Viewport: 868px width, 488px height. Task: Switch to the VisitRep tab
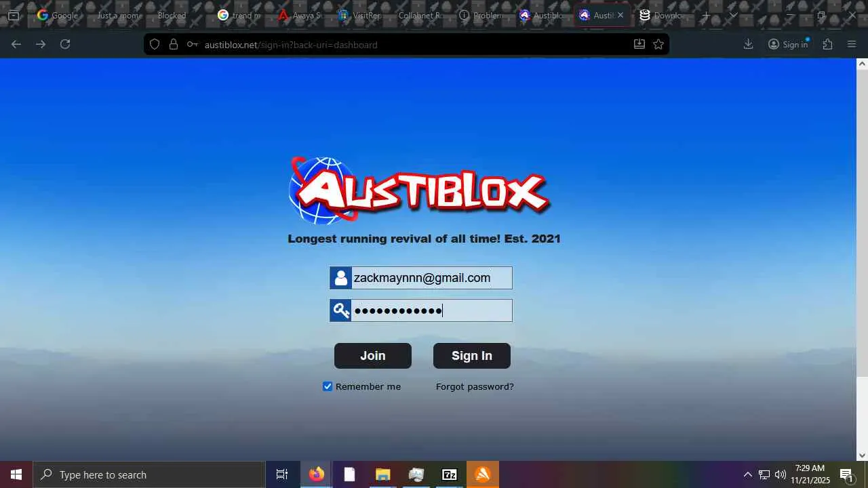(x=359, y=15)
